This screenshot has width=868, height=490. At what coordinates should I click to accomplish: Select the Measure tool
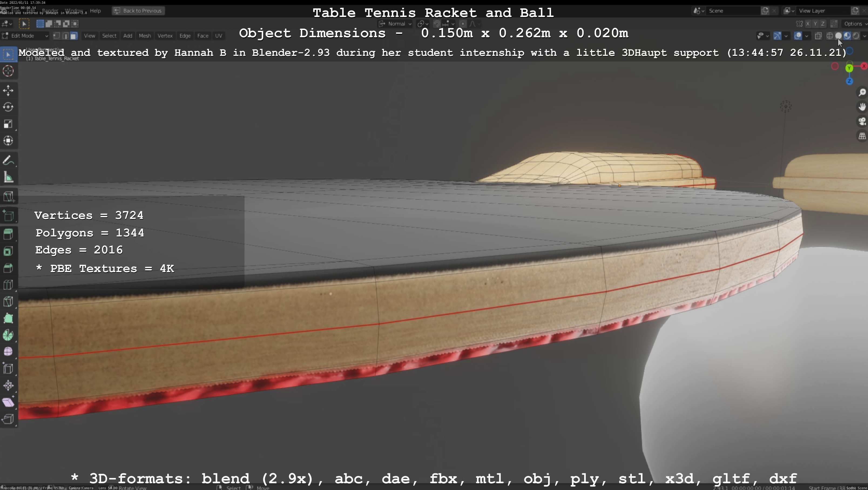click(8, 177)
